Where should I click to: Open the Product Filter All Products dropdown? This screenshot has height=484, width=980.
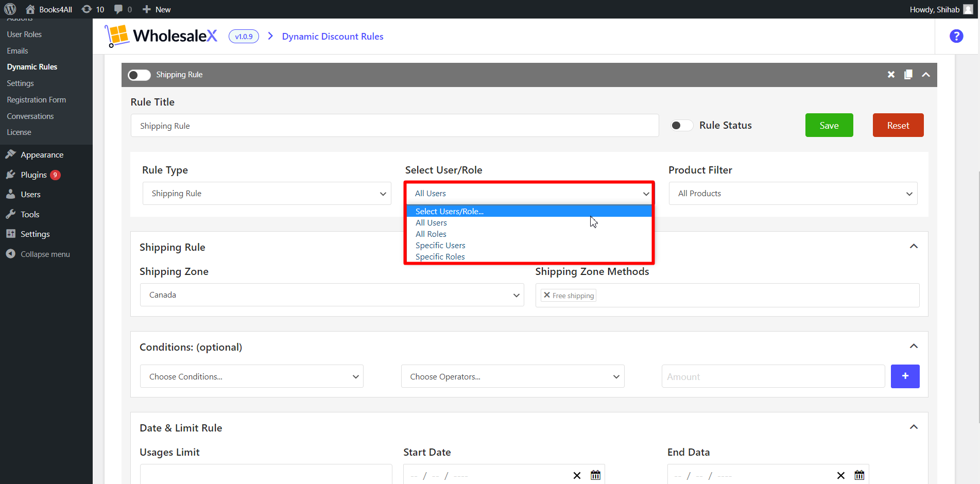[793, 194]
